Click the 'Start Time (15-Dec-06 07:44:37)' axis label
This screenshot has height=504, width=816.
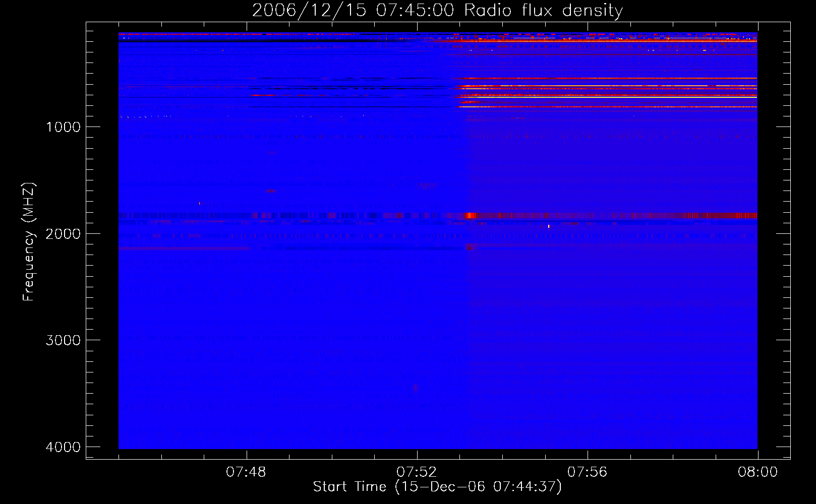pyautogui.click(x=437, y=487)
